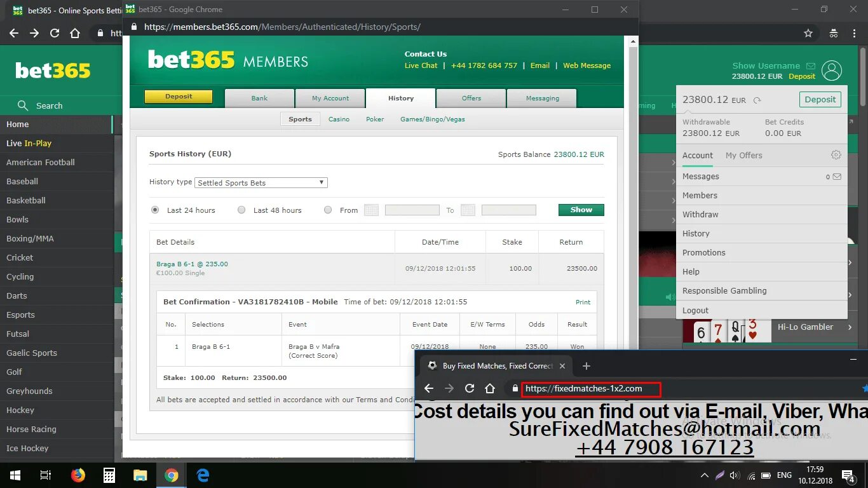Open the My Account tab
868x488 pixels.
pos(330,98)
